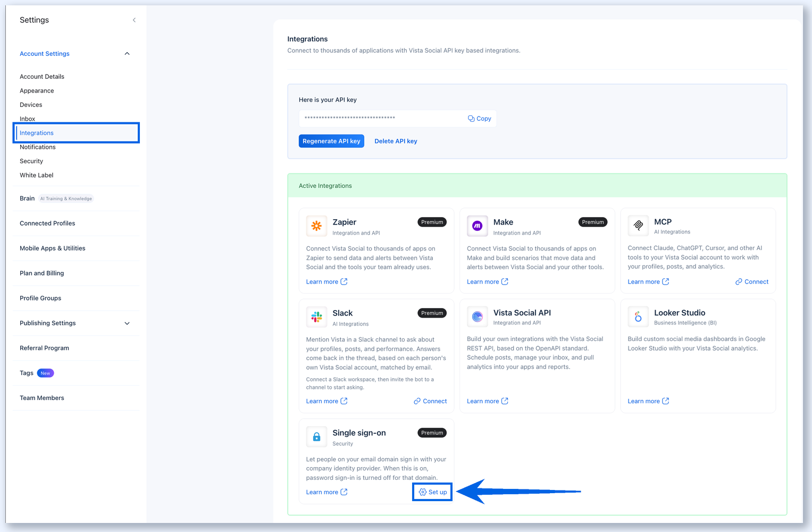
Task: Click Learn more on the Make card
Action: (488, 282)
